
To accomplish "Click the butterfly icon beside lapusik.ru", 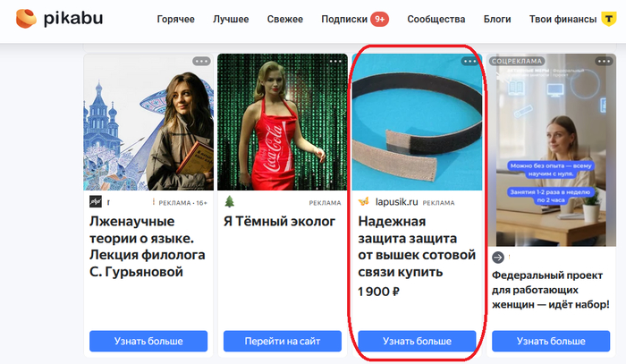I will (364, 201).
